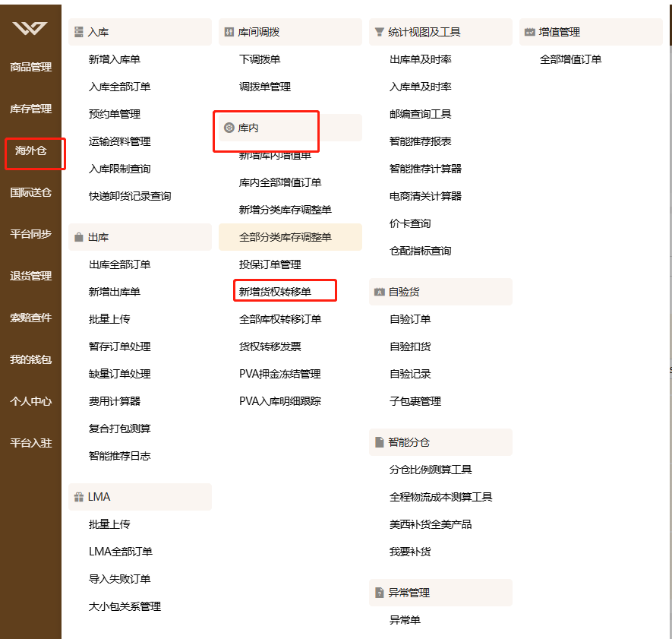Open 暂存订单处理

[119, 346]
